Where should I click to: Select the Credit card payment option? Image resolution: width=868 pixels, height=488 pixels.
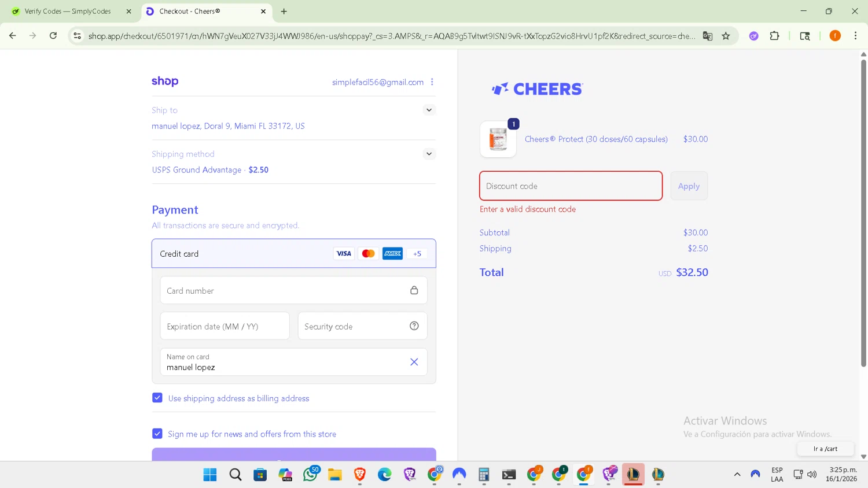pyautogui.click(x=294, y=253)
